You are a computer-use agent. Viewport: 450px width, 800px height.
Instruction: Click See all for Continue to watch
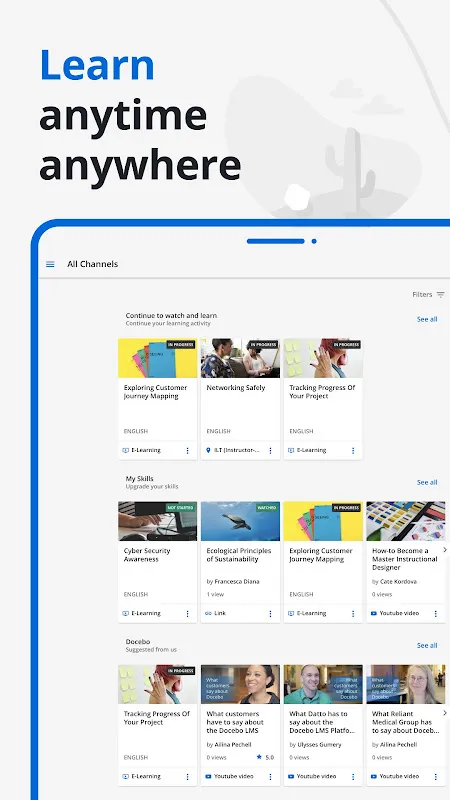click(427, 319)
